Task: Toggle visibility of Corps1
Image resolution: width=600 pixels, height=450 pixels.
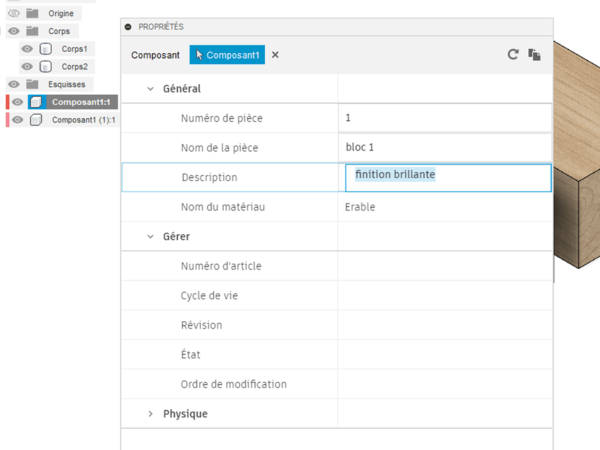Action: tap(27, 48)
